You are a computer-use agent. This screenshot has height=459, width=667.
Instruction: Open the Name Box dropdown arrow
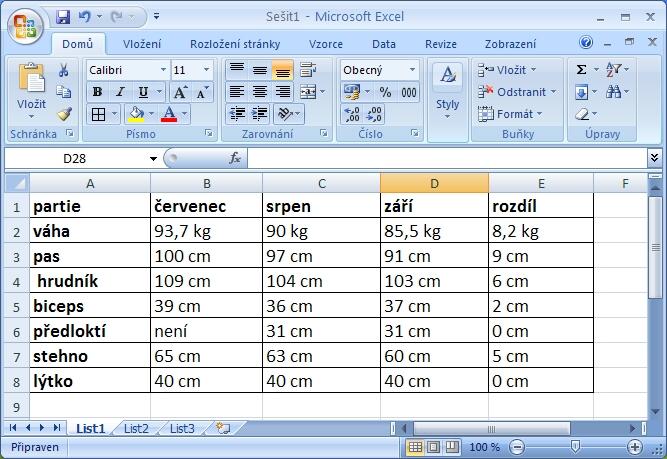point(153,159)
